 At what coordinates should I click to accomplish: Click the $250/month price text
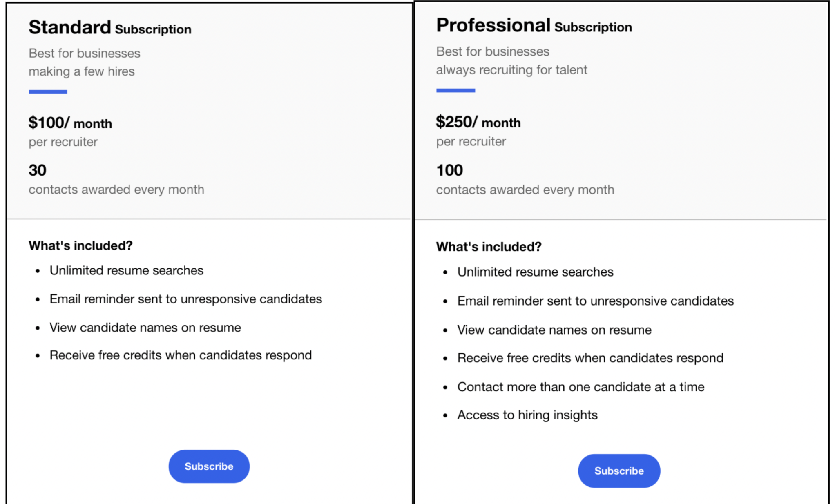(478, 122)
